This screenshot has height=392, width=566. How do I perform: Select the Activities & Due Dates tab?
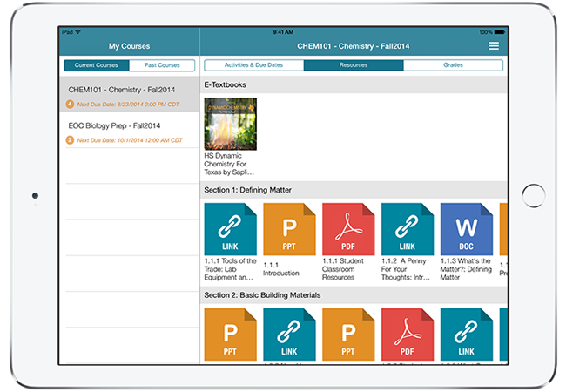(x=253, y=65)
